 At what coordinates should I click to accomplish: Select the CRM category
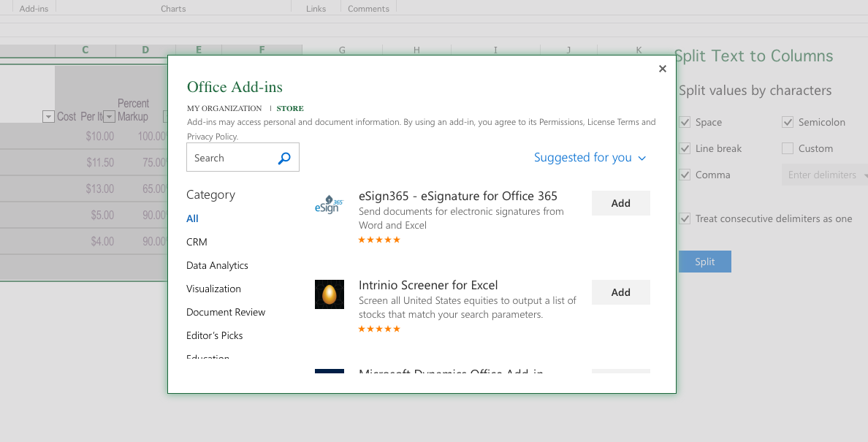pyautogui.click(x=197, y=242)
